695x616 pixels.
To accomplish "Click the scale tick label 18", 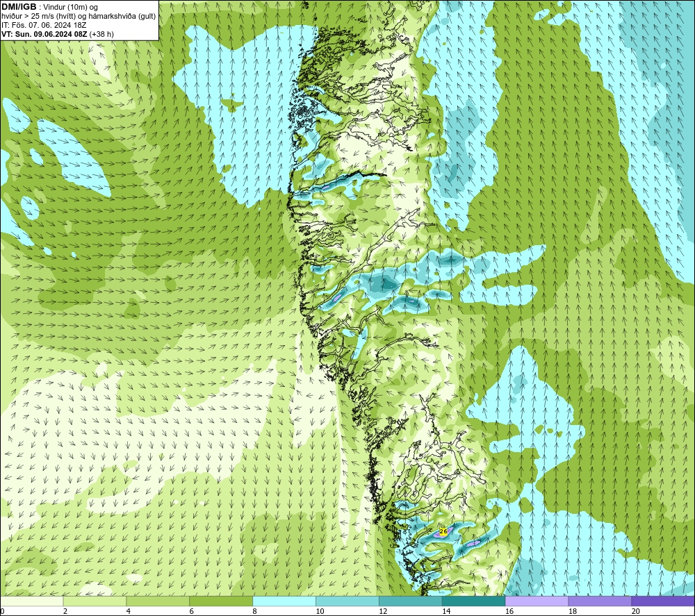I will pyautogui.click(x=573, y=611).
